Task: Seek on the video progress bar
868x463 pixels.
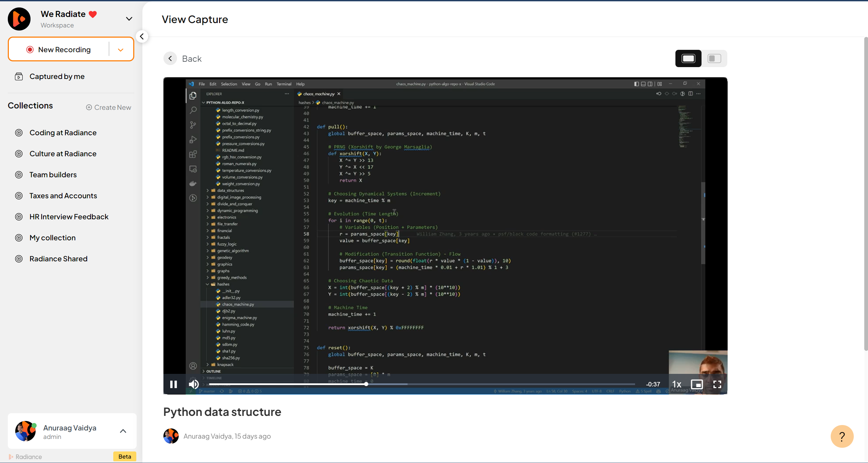Action: (422, 384)
